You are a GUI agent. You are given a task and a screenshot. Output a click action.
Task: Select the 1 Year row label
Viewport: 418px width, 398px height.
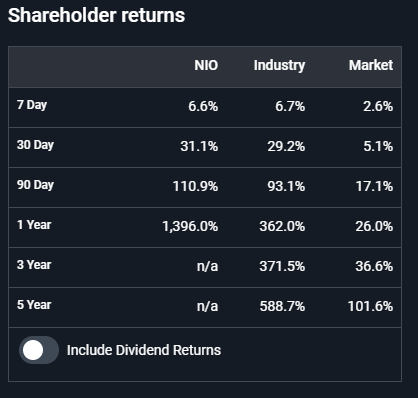[x=34, y=225]
